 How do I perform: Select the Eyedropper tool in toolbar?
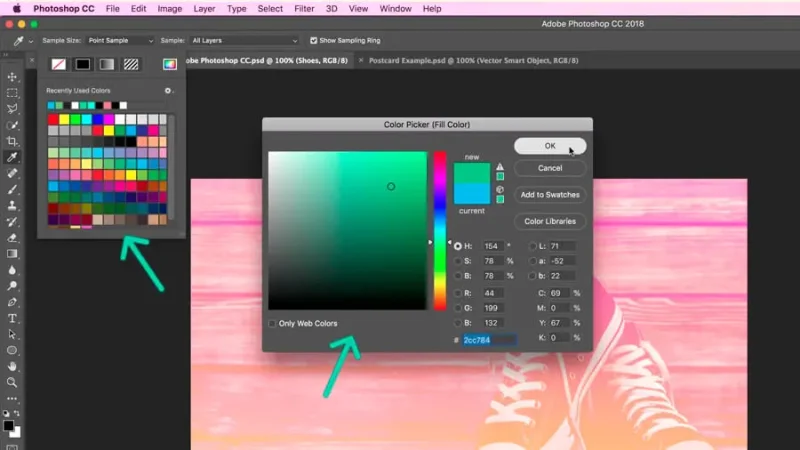click(x=12, y=157)
